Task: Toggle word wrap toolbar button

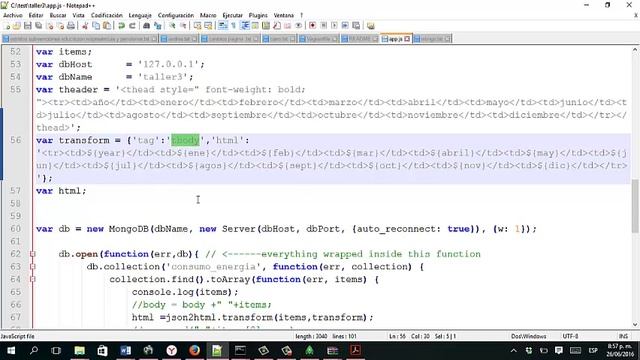Action: click(x=223, y=26)
